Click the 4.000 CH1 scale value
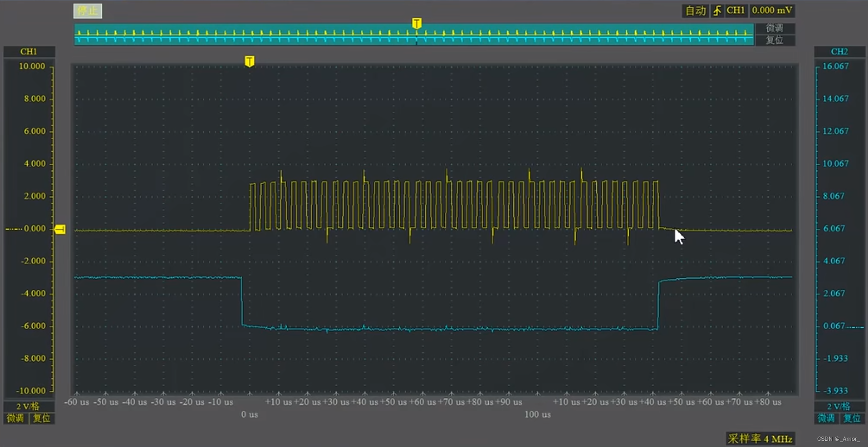The image size is (868, 447). tap(35, 164)
